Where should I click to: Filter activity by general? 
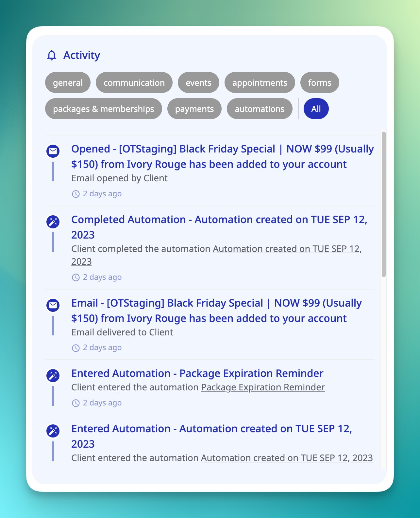click(x=68, y=83)
